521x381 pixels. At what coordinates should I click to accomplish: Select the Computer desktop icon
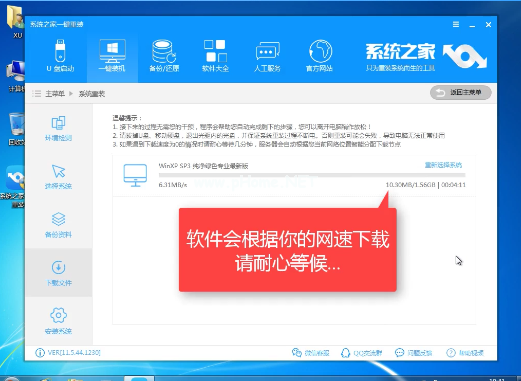tap(15, 77)
